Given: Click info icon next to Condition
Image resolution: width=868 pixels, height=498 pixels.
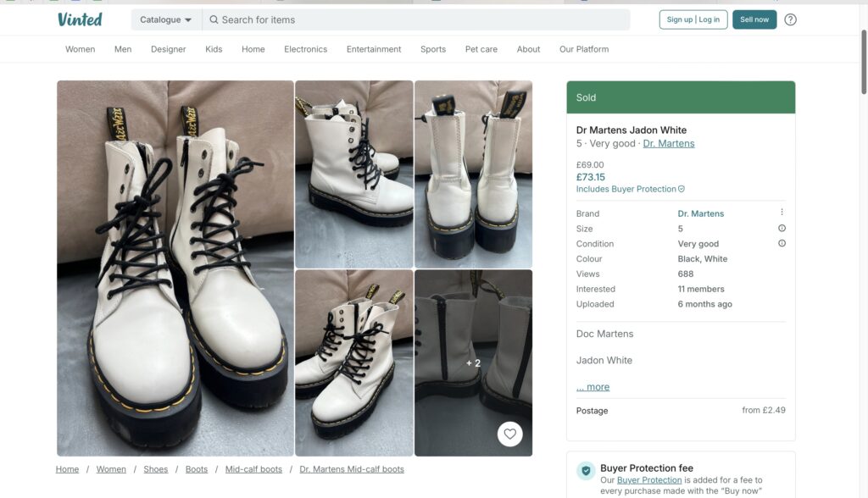Looking at the screenshot, I should coord(782,243).
